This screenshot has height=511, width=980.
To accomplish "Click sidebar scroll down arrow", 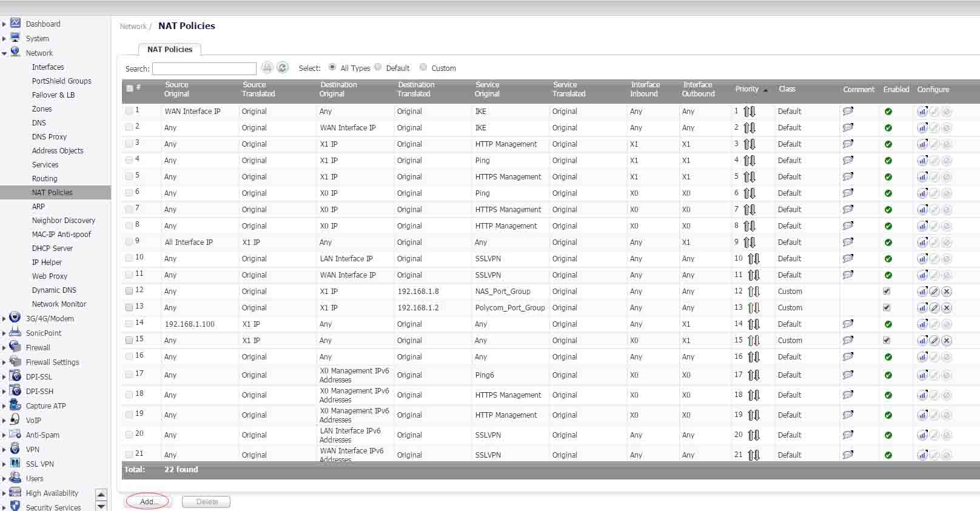I will click(x=101, y=506).
